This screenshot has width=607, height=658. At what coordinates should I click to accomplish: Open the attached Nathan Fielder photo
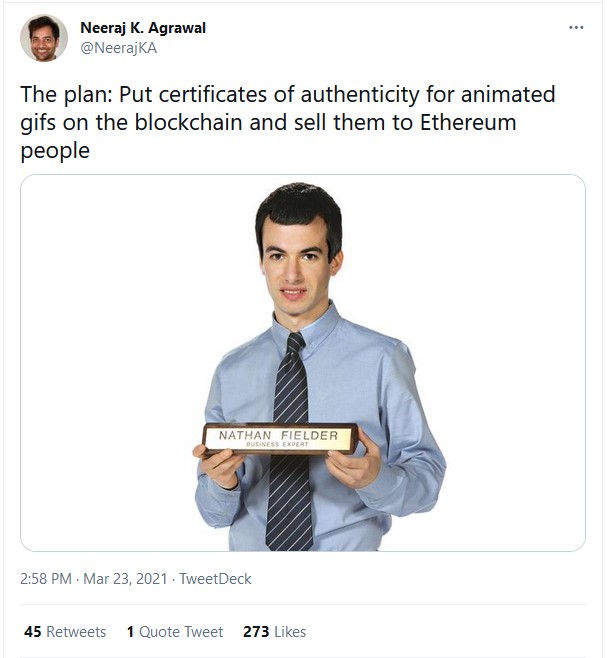[x=302, y=362]
